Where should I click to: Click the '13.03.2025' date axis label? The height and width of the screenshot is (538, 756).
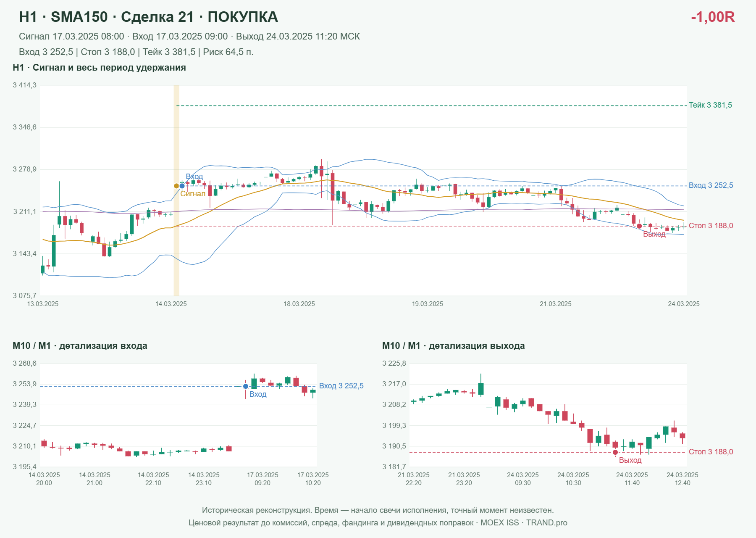click(x=43, y=304)
